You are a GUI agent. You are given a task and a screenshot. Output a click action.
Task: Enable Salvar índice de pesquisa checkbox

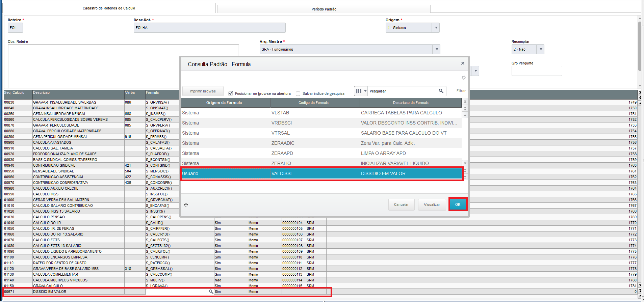(298, 93)
